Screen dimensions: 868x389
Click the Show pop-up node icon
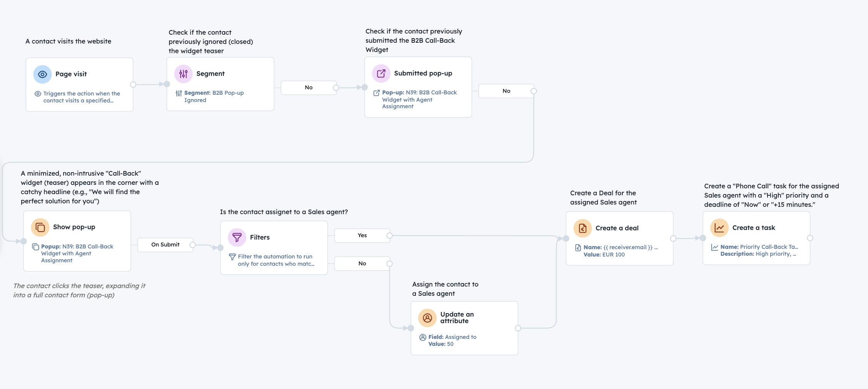tap(40, 227)
